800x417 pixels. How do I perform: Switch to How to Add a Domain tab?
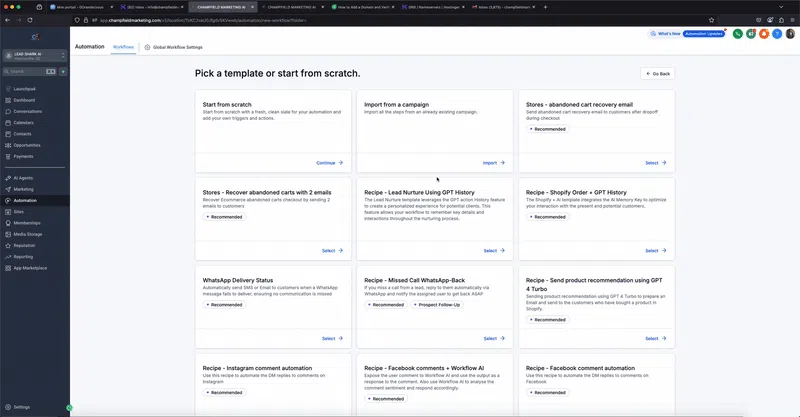coord(362,7)
